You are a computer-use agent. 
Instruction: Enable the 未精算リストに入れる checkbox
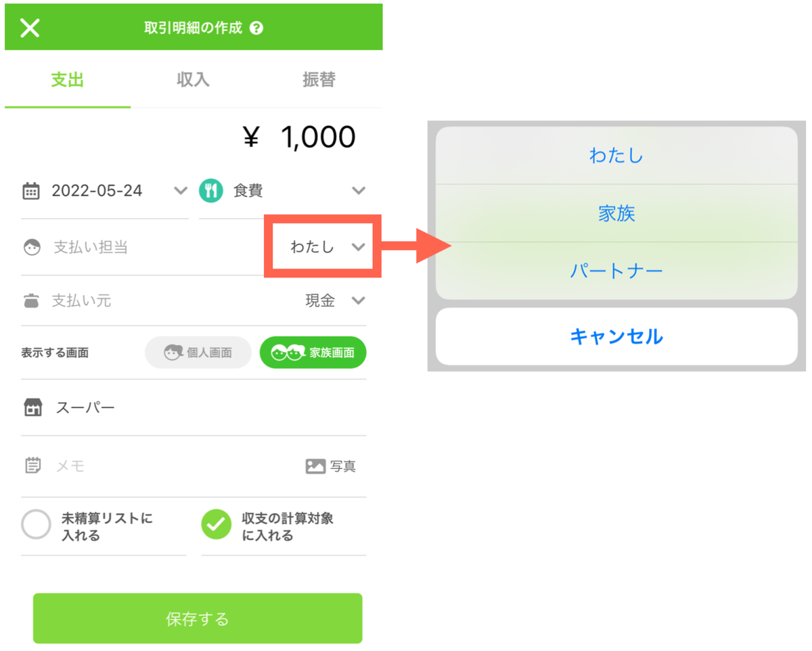coord(36,525)
